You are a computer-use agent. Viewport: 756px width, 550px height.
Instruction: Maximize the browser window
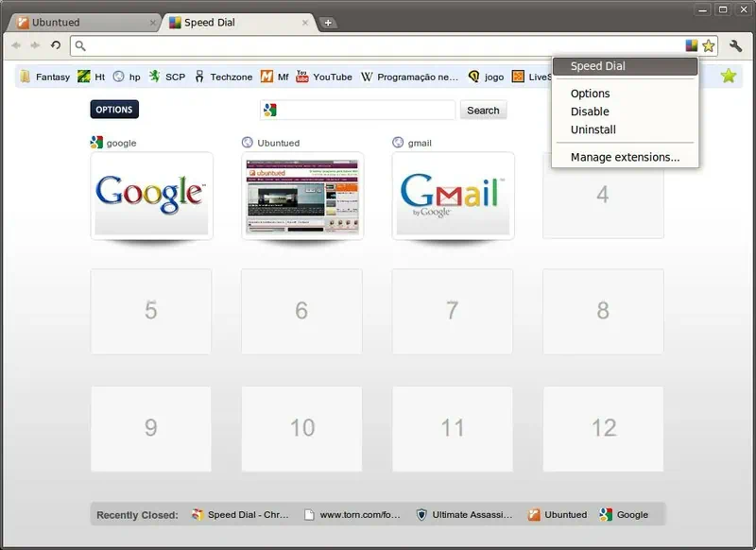click(x=723, y=9)
